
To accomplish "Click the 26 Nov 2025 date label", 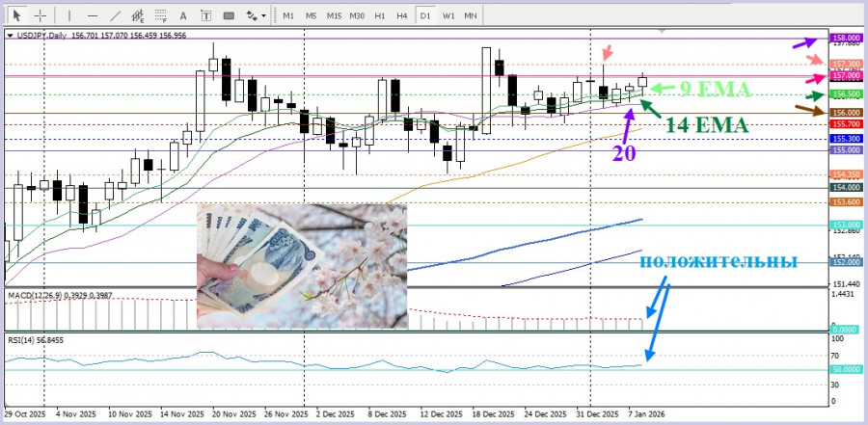I will click(x=286, y=414).
